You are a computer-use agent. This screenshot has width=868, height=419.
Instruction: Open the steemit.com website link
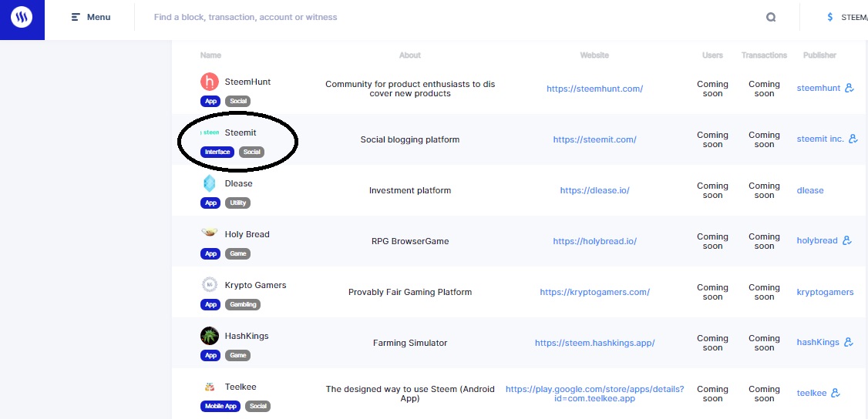click(x=594, y=139)
